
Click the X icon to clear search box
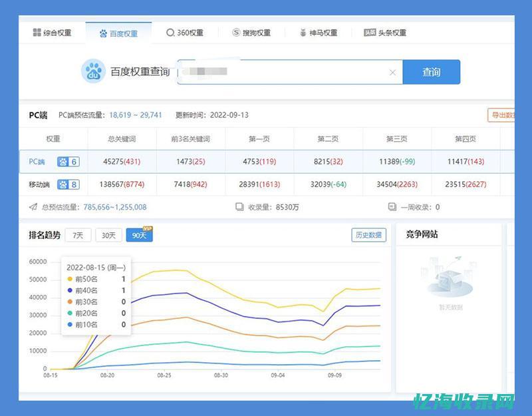(x=392, y=71)
